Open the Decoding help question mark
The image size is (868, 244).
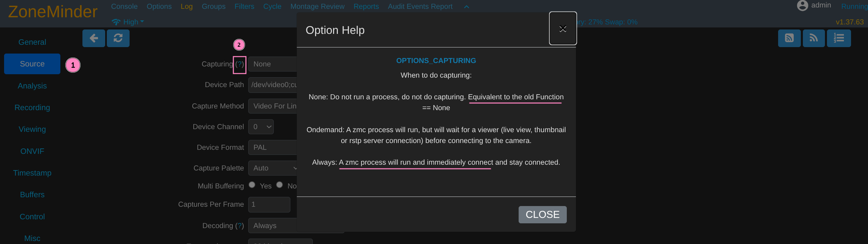239,226
